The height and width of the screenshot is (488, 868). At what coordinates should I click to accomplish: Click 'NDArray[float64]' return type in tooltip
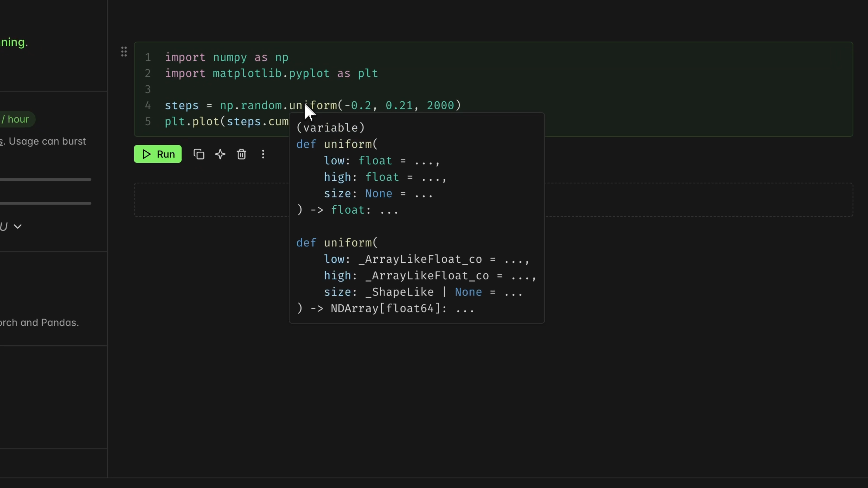pos(385,308)
